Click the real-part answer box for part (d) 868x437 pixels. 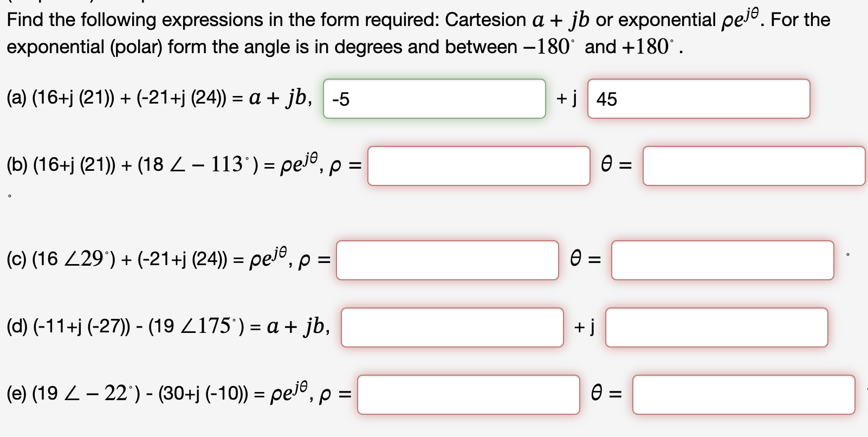[453, 327]
